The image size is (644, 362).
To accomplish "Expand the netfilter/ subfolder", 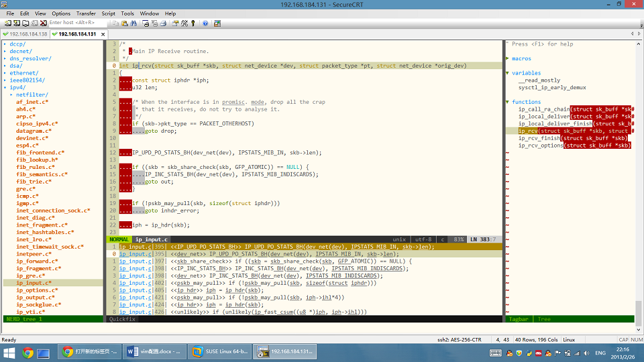I will tap(11, 95).
